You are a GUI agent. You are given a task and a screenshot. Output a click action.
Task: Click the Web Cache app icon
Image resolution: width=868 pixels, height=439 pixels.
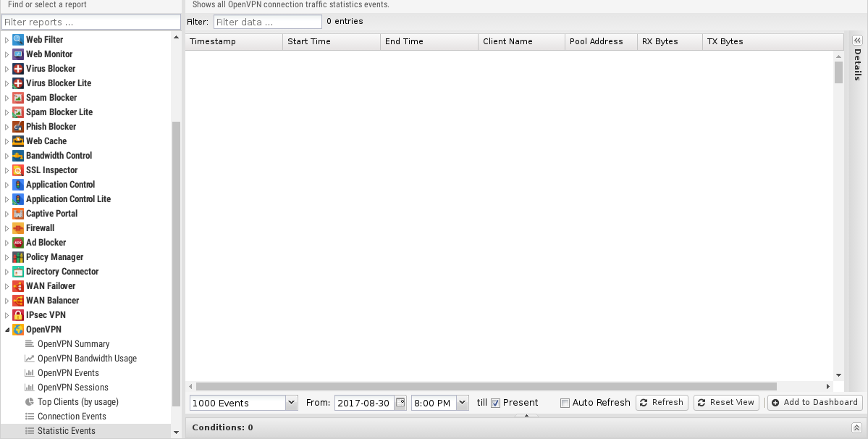click(17, 141)
